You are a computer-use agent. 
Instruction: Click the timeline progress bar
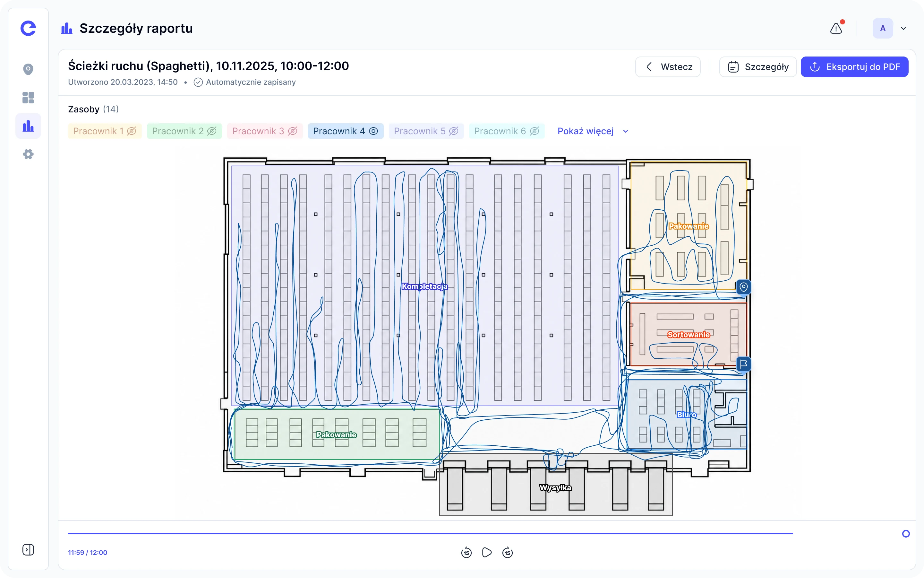[430, 533]
